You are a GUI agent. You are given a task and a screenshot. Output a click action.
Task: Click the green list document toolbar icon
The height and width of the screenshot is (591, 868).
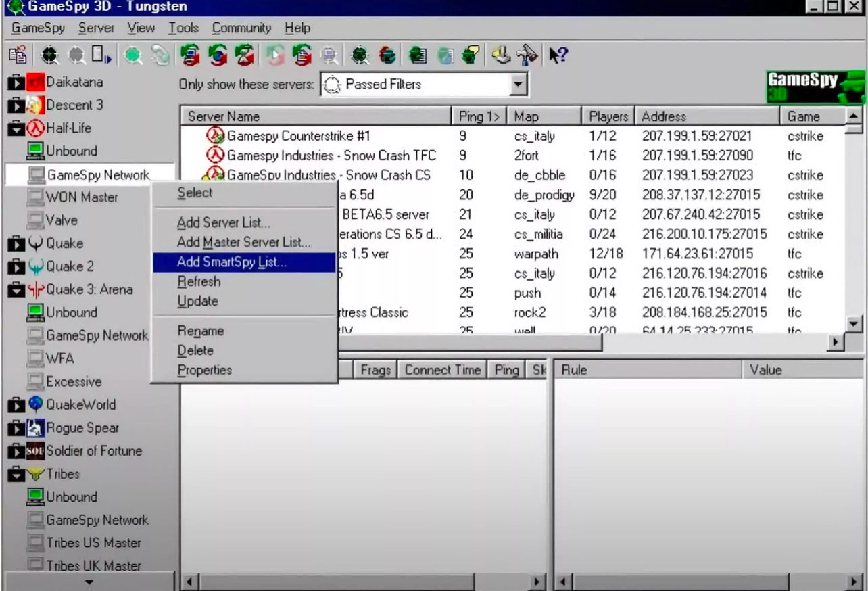point(418,56)
